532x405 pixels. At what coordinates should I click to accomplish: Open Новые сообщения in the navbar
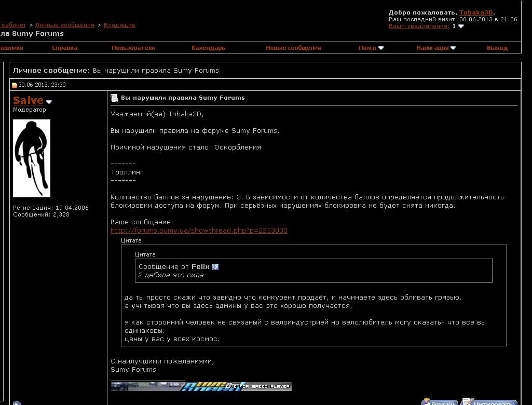pos(293,48)
